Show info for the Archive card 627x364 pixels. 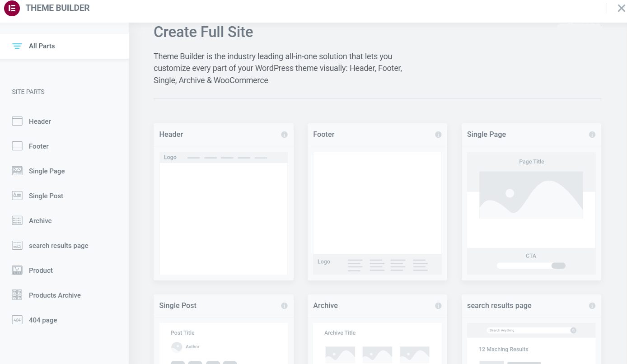pos(438,306)
